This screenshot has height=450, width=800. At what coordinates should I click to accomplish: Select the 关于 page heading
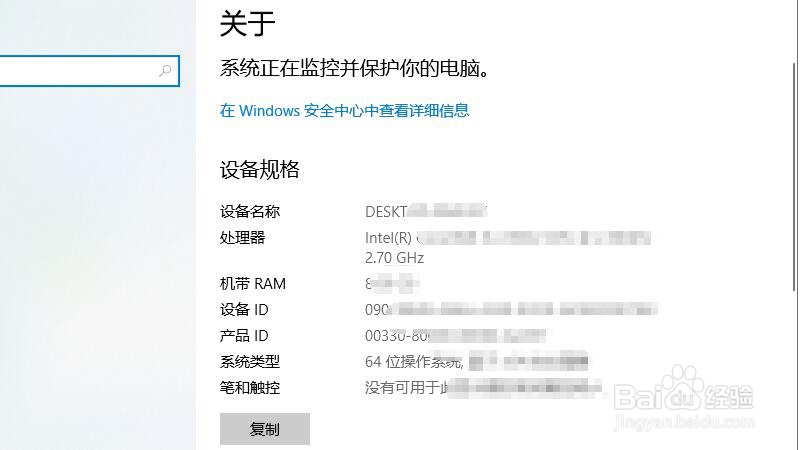(x=247, y=23)
